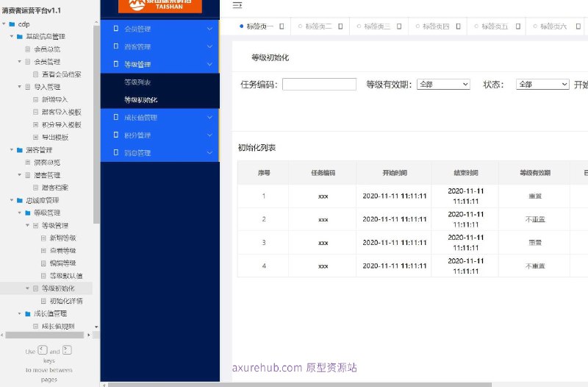This screenshot has width=588, height=387.
Task: Click the 成长值管理 folder icon in sitemap tree
Action: click(x=28, y=313)
